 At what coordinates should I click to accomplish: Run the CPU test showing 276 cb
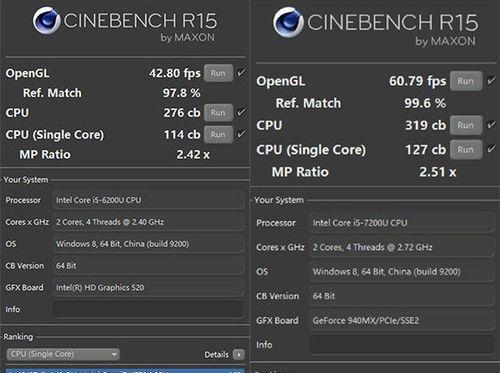[x=218, y=113]
